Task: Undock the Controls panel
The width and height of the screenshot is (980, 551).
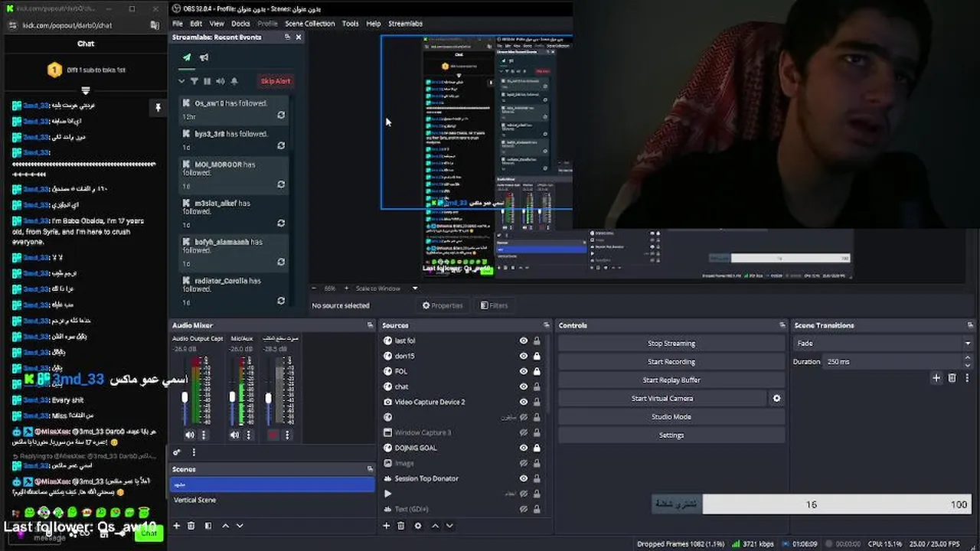Action: click(x=781, y=325)
